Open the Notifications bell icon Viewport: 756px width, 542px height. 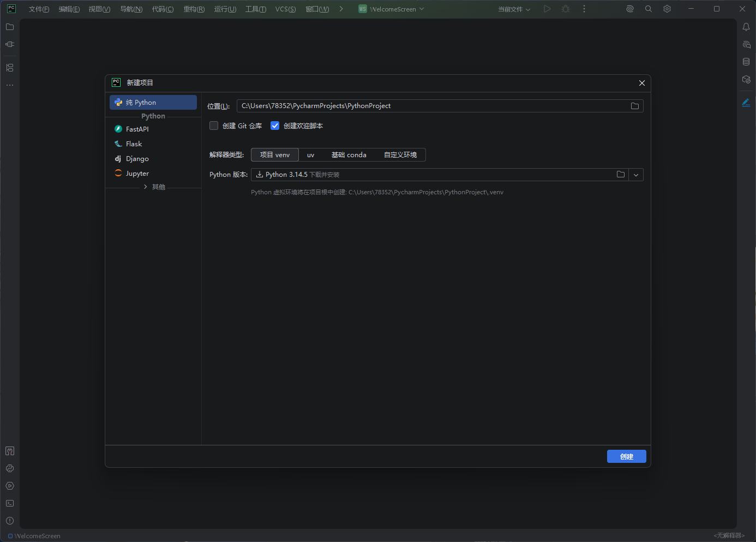(x=746, y=27)
